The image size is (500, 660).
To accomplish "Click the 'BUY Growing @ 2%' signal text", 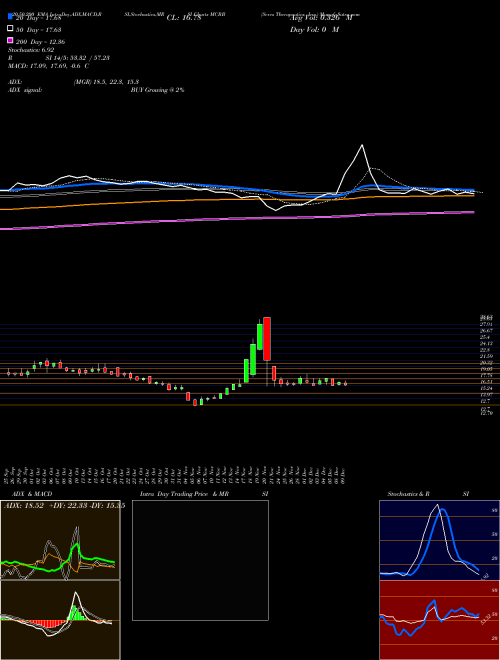I will pos(157,90).
